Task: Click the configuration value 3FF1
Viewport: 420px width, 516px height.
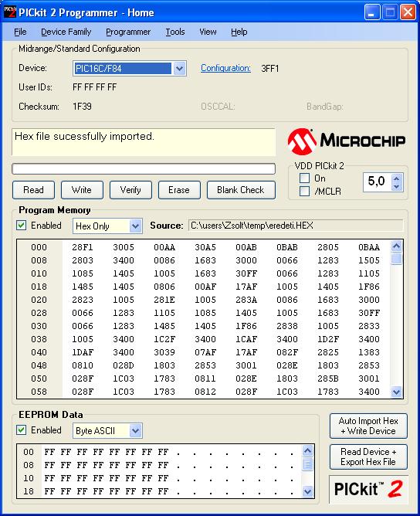Action: [270, 69]
